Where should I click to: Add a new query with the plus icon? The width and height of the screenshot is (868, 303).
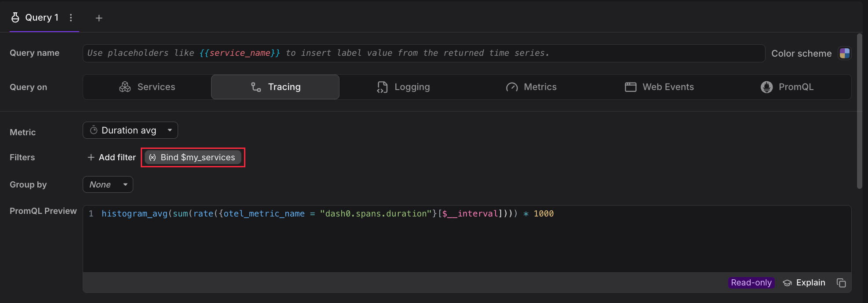pyautogui.click(x=99, y=18)
